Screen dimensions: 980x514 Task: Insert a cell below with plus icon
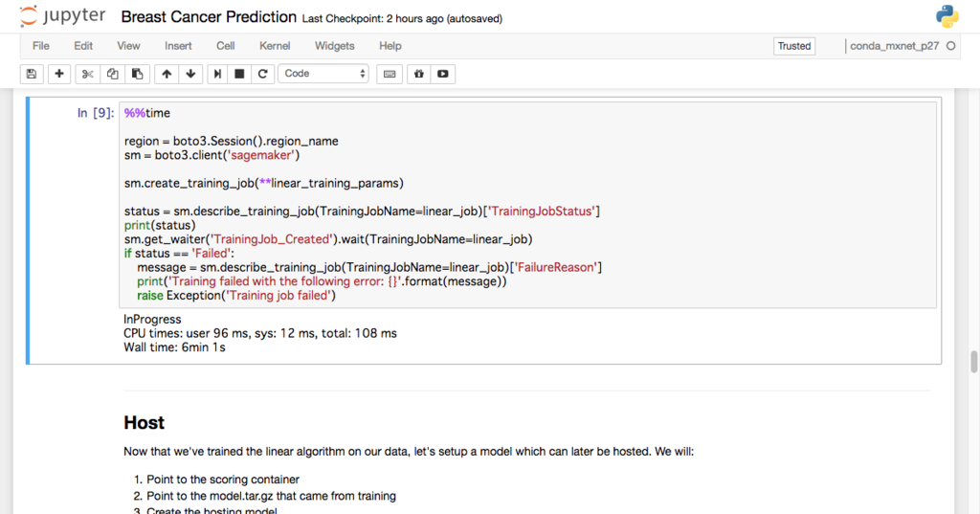coord(59,74)
